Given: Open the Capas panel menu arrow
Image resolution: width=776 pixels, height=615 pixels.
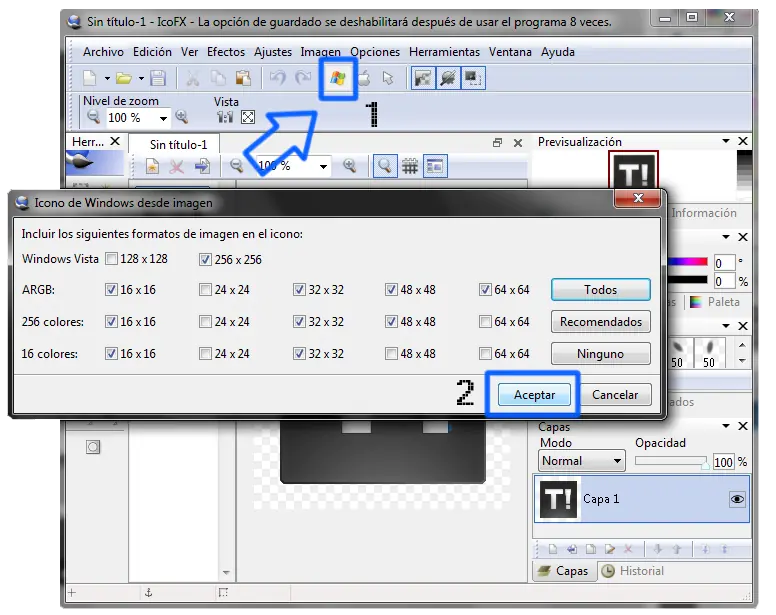Looking at the screenshot, I should [726, 426].
